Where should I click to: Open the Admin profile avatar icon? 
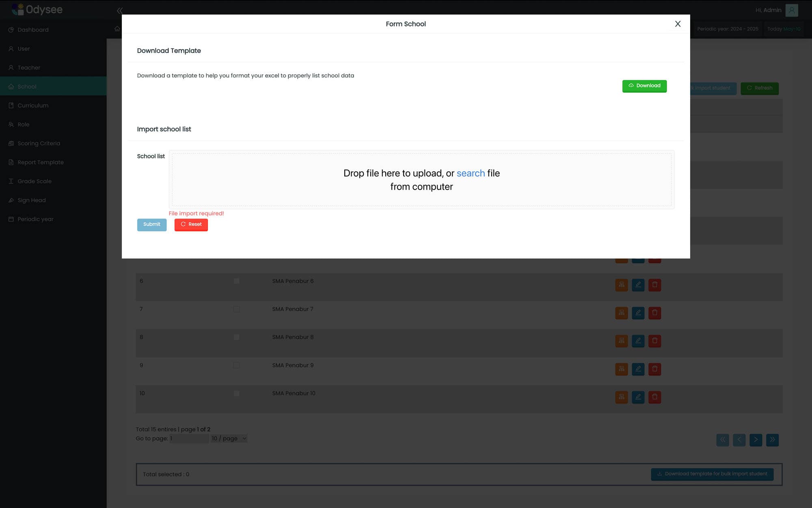tap(791, 10)
